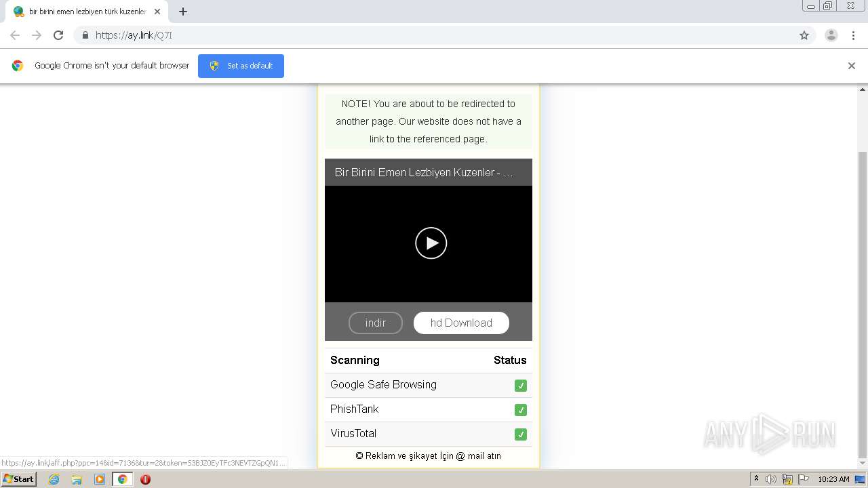Screen dimensions: 868x488
Task: Click the 'PhishTank' row text
Action: coord(354,409)
